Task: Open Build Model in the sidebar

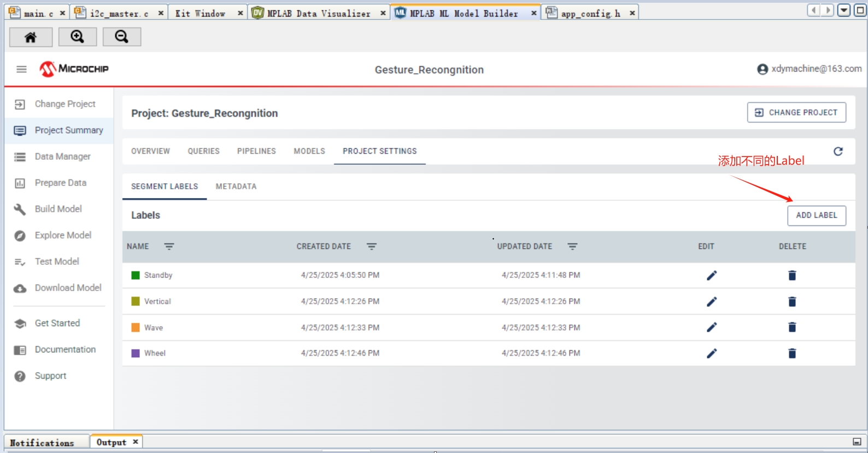Action: tap(59, 209)
